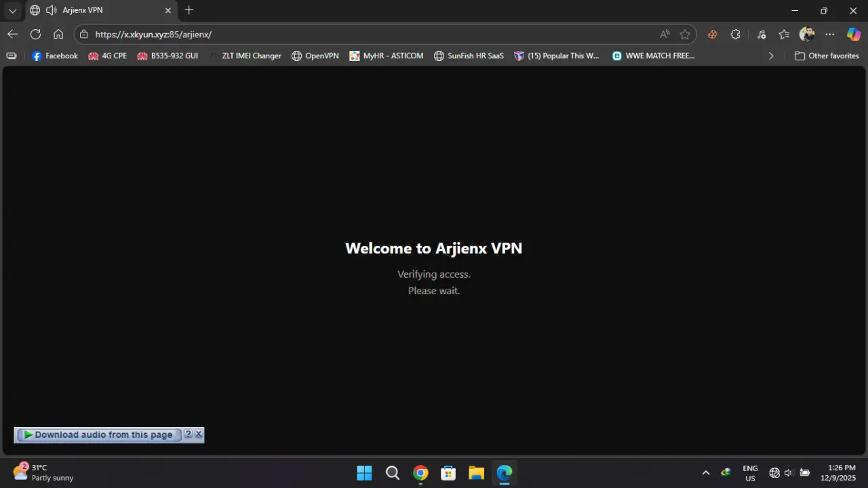Open a new tab with plus button

click(x=189, y=10)
